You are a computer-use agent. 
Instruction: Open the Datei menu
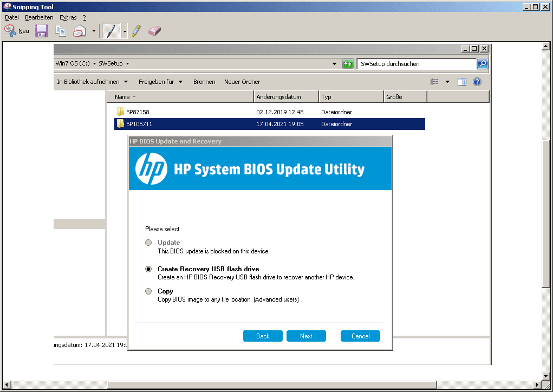click(11, 17)
